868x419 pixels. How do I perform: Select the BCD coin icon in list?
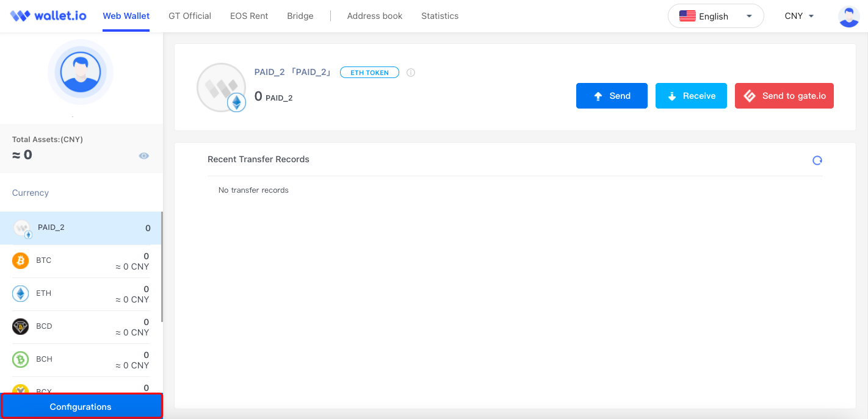pos(21,327)
